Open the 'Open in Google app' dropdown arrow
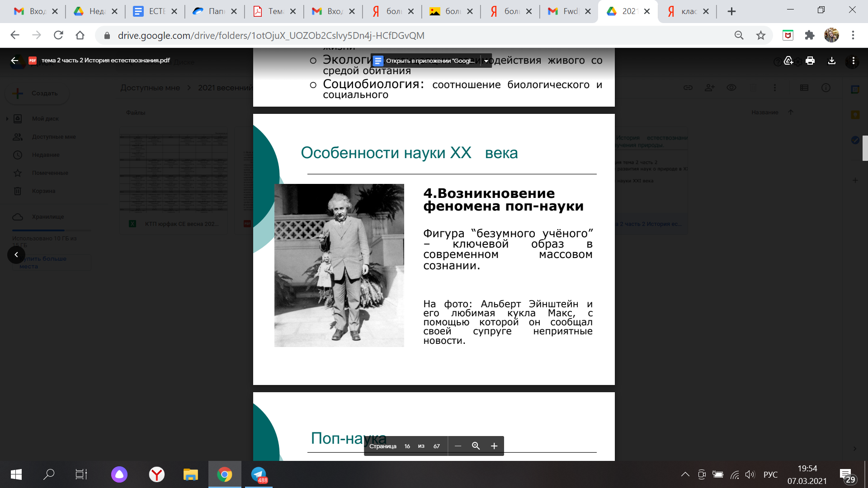 pyautogui.click(x=486, y=61)
